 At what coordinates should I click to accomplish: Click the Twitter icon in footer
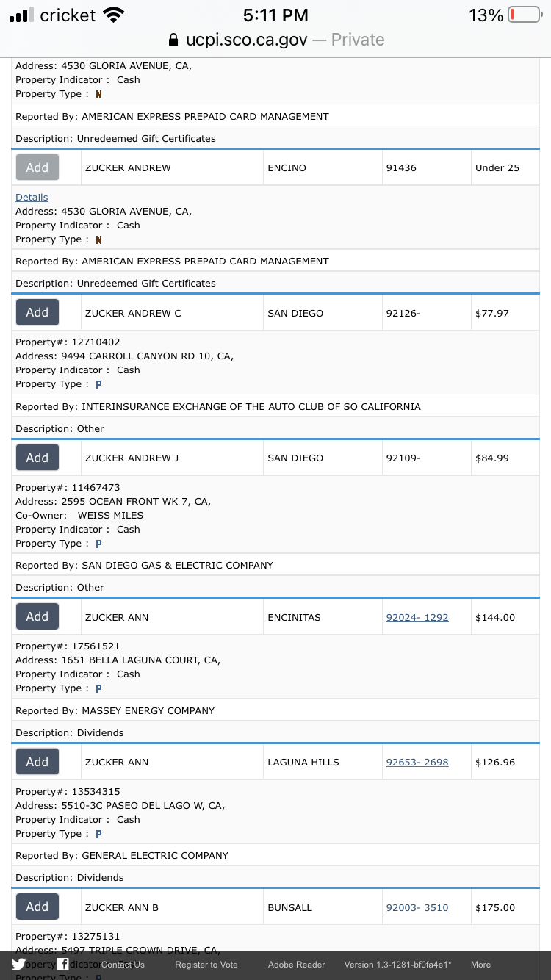[18, 965]
